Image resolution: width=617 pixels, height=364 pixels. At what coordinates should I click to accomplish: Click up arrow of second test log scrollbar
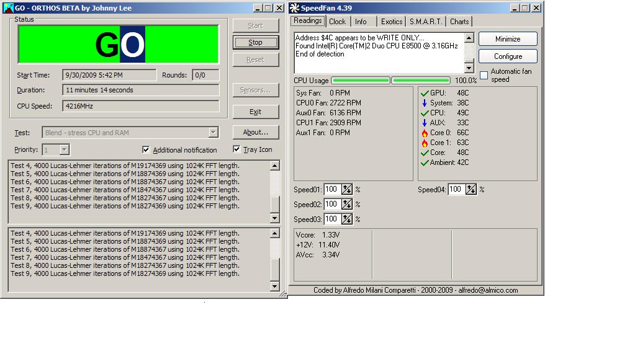(275, 233)
